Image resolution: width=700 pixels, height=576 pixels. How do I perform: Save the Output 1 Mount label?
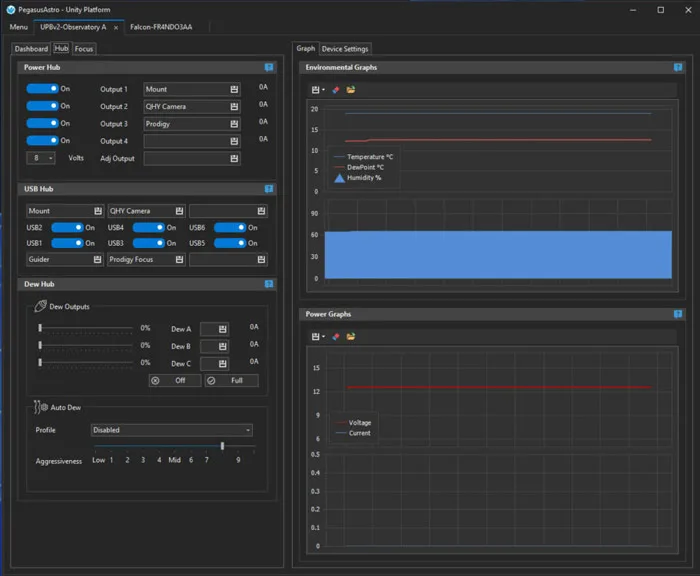tap(235, 89)
